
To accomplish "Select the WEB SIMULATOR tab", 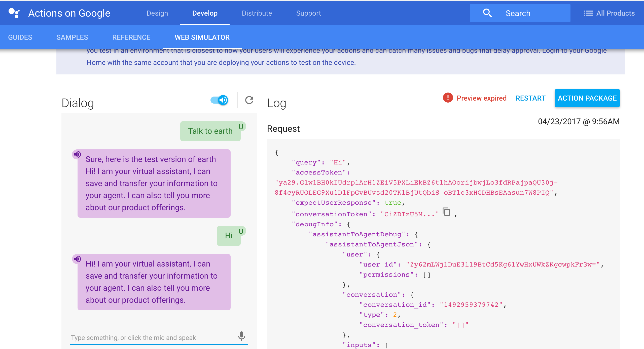I will (x=202, y=37).
